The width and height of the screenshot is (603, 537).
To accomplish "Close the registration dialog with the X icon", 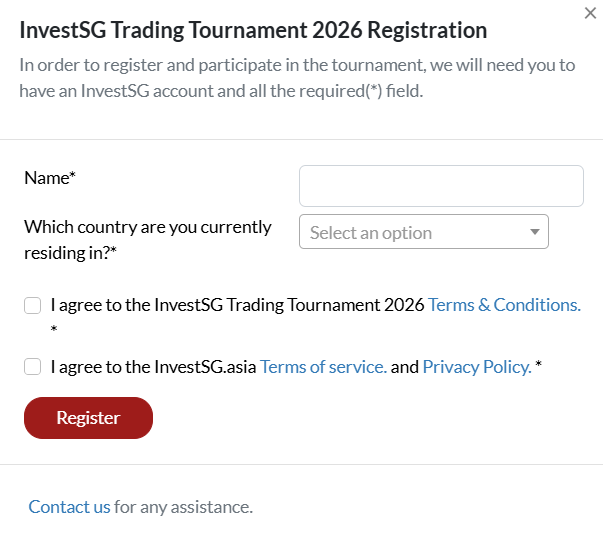I will click(x=589, y=13).
